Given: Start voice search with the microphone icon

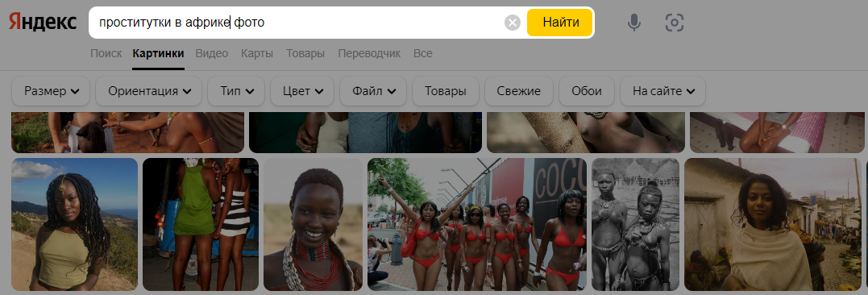Looking at the screenshot, I should pos(634,23).
